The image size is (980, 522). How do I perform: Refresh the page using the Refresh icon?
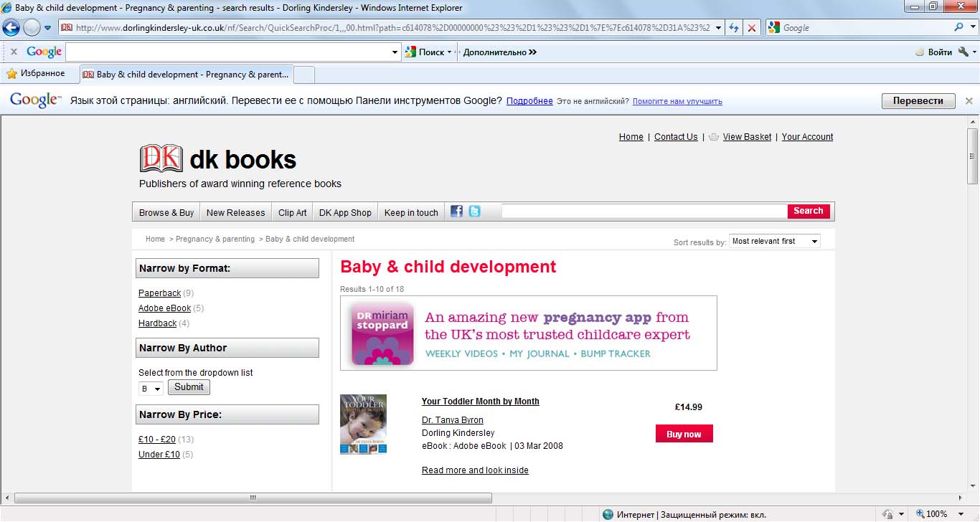734,28
